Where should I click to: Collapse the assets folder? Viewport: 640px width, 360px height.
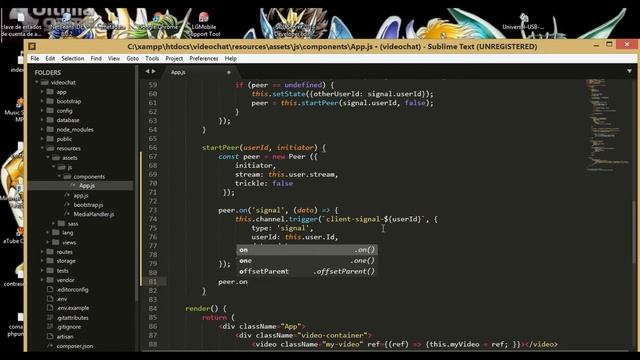48,158
